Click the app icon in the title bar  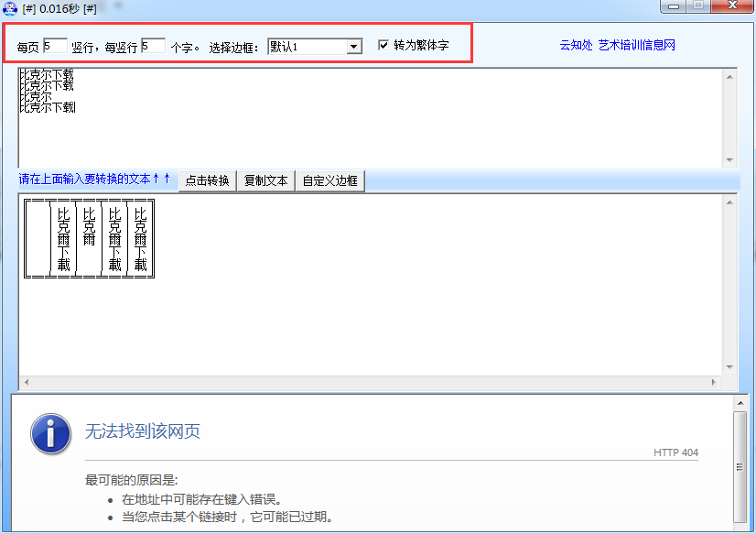[10, 8]
